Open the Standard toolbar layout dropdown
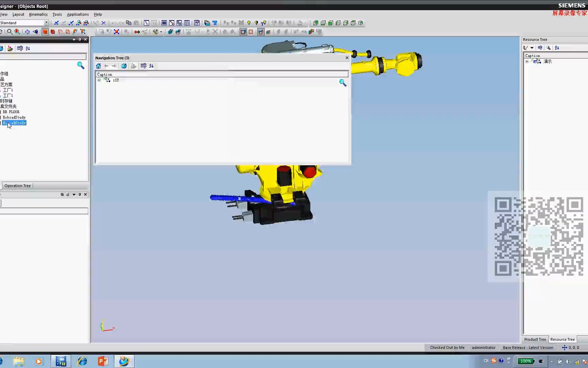The height and width of the screenshot is (368, 588). [x=46, y=23]
